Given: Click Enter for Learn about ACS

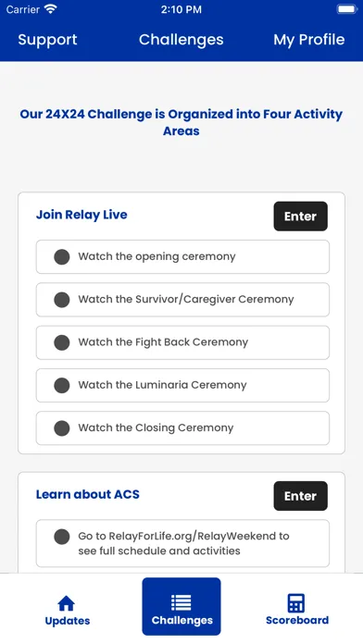Looking at the screenshot, I should point(301,496).
